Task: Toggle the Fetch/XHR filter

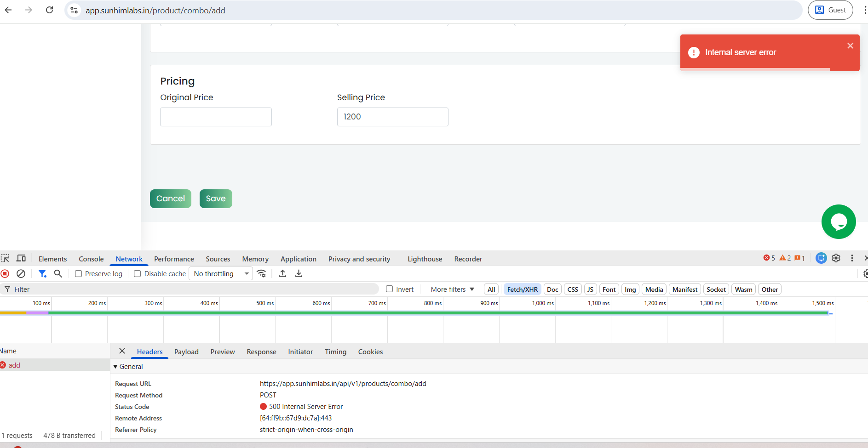Action: coord(522,289)
